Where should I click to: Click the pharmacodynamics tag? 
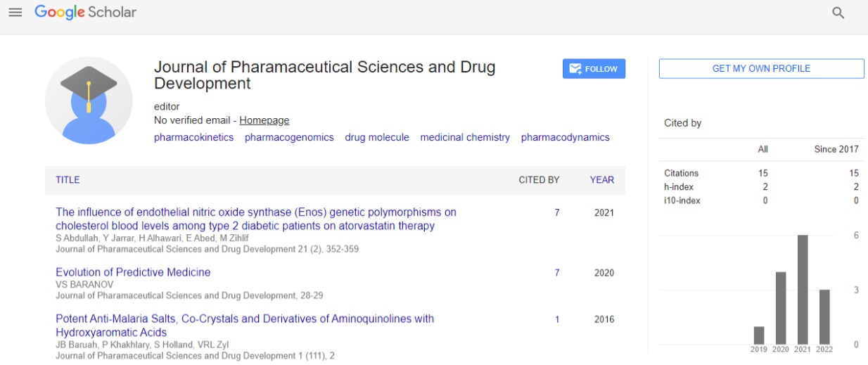pos(565,137)
